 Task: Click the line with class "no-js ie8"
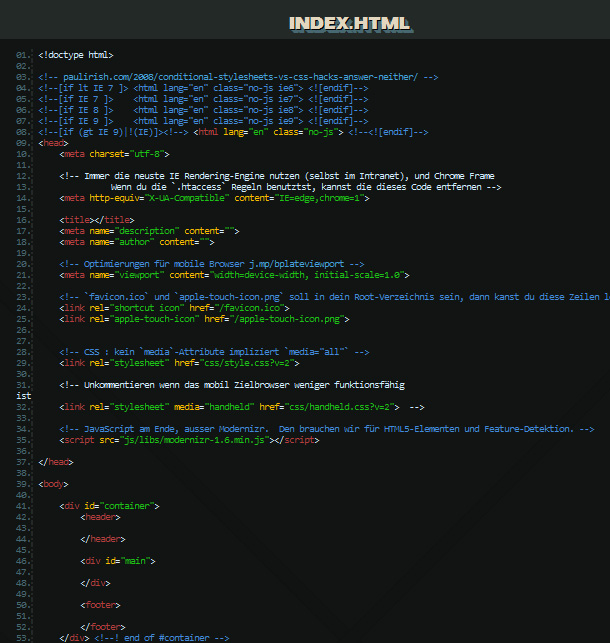point(203,110)
